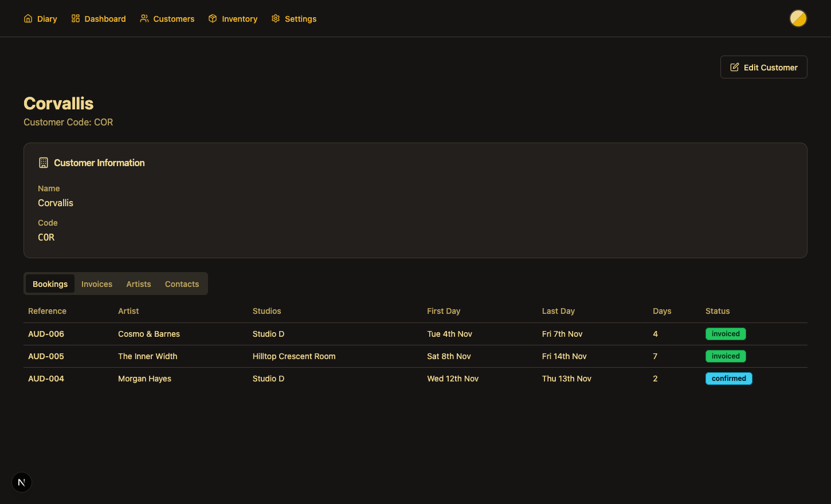This screenshot has width=831, height=504.
Task: Open the Artists tab
Action: click(139, 284)
